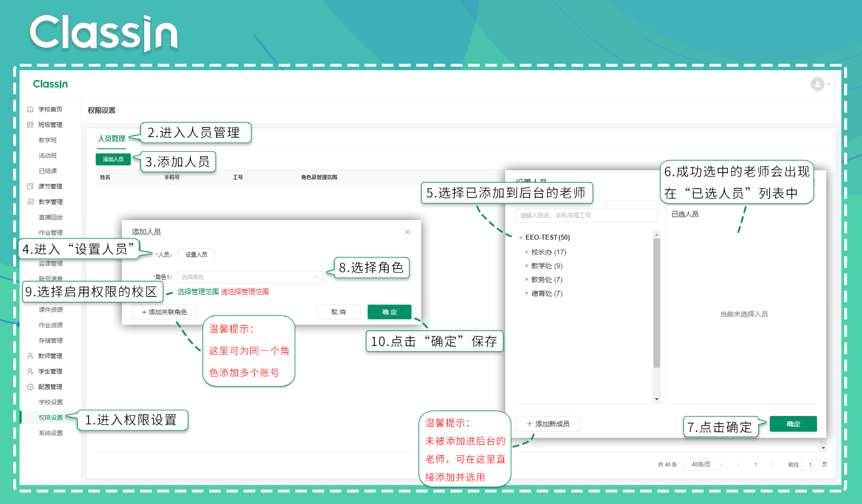Select page 1 in pagination
Screen dimensions: 862x504
755,464
